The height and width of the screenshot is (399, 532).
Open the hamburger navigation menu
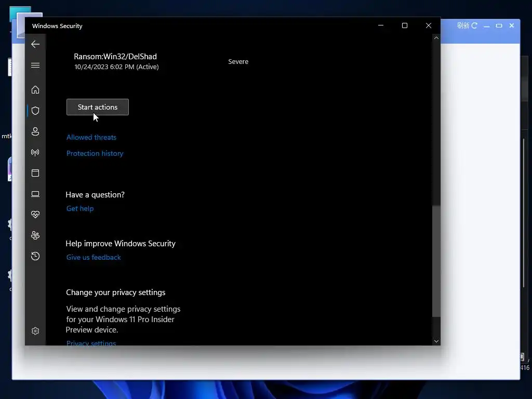click(x=35, y=65)
